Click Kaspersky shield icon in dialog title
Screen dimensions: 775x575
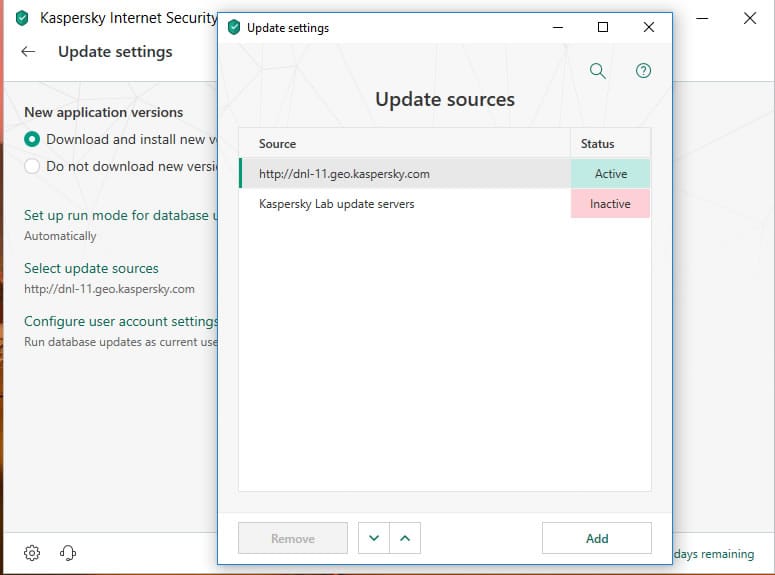pos(234,28)
